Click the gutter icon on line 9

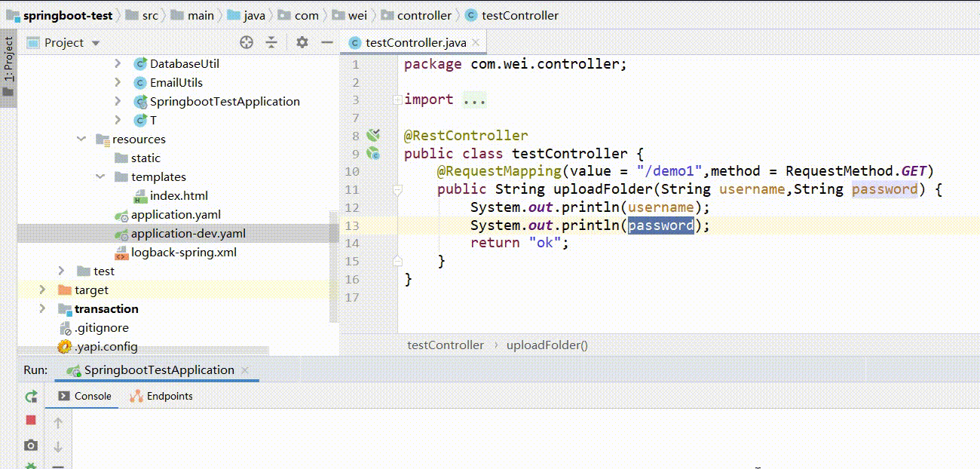(x=373, y=153)
